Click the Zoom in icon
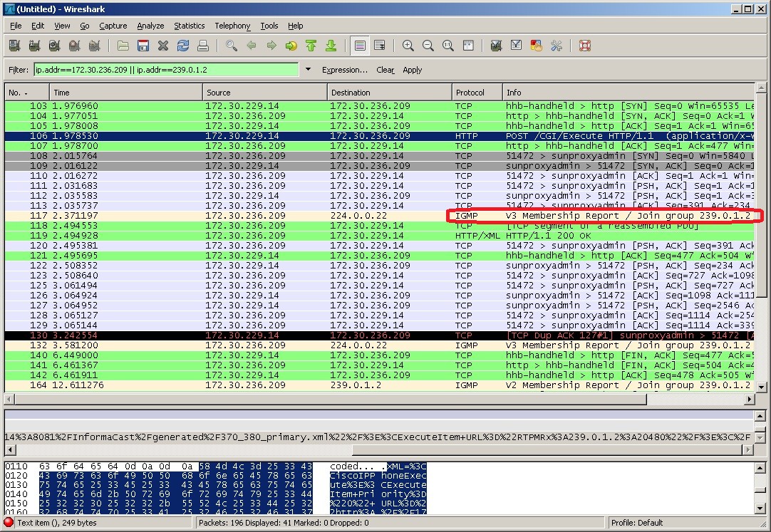This screenshot has height=532, width=771. click(x=408, y=46)
